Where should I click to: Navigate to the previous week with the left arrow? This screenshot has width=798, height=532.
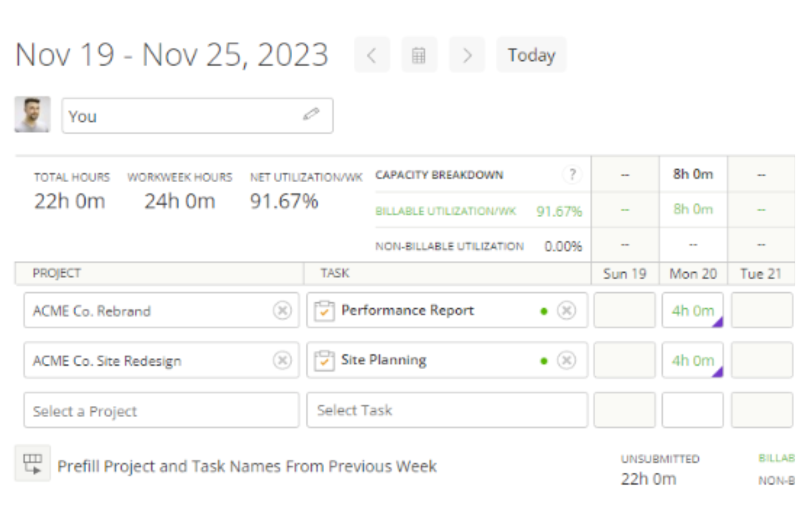click(x=372, y=54)
